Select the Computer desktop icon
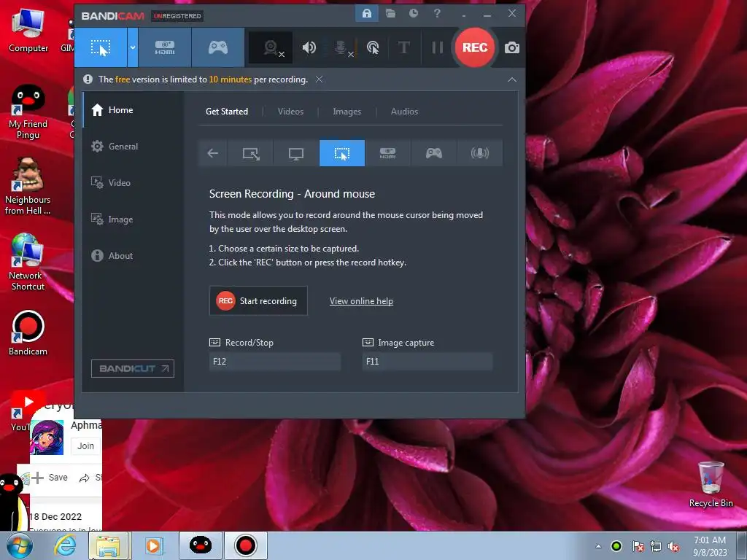This screenshot has height=560, width=747. click(28, 31)
